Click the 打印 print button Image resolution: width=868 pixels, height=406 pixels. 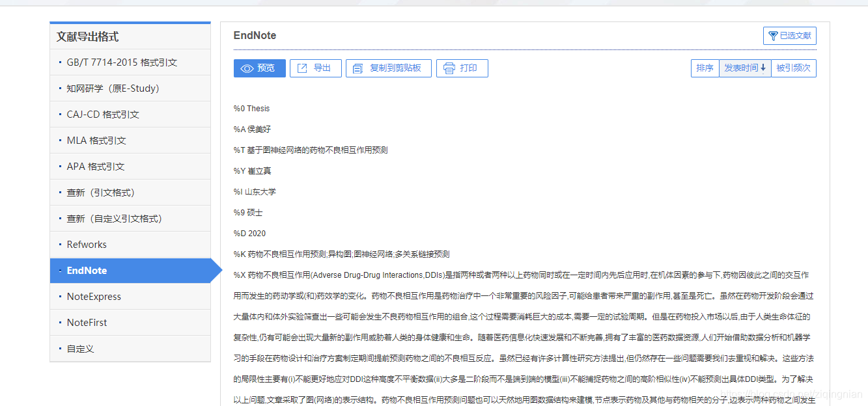462,68
